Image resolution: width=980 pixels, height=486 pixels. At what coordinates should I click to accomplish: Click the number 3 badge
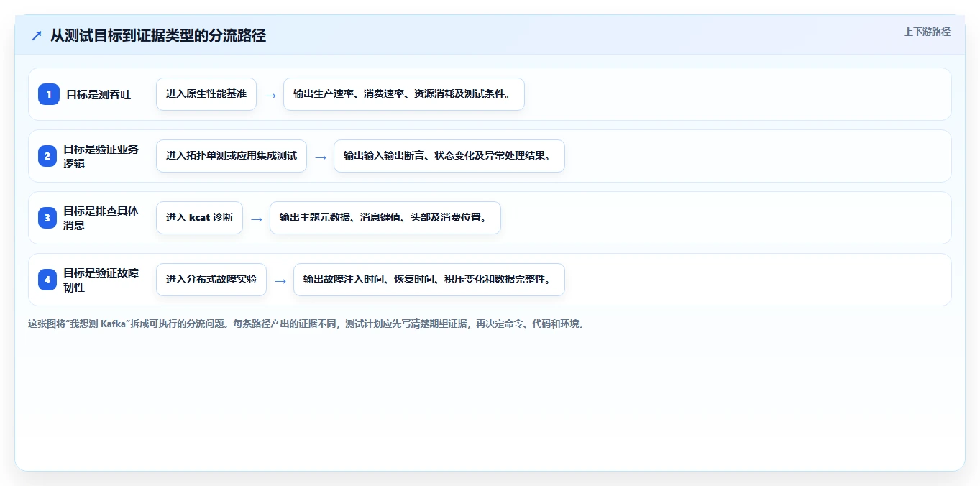pos(49,218)
